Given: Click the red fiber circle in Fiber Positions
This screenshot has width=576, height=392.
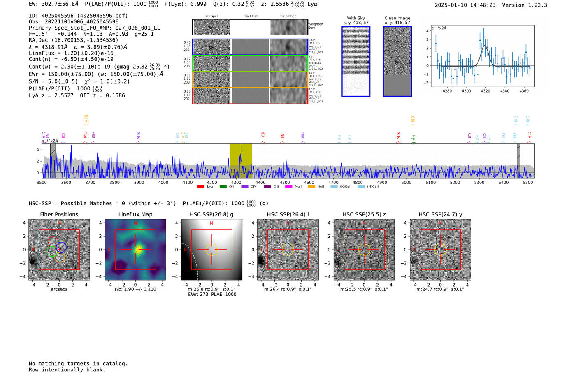Looking at the screenshot, I should (53, 241).
